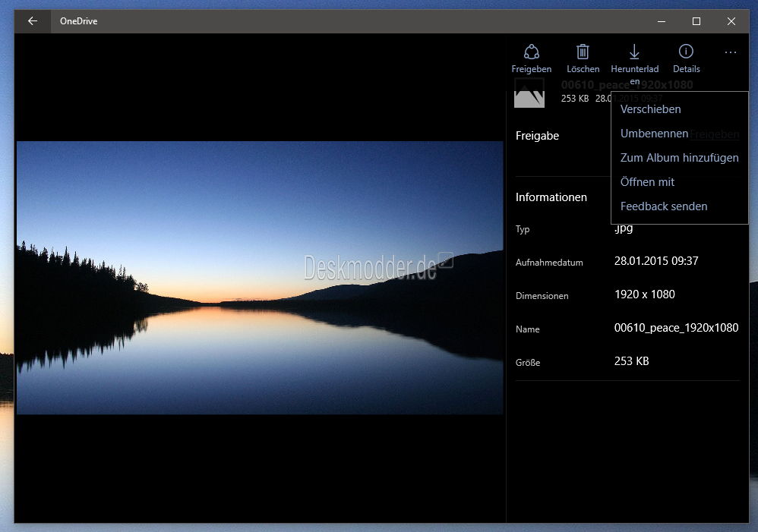Delete the photo with Löschen
Viewport: 758px width, 532px height.
[x=583, y=58]
